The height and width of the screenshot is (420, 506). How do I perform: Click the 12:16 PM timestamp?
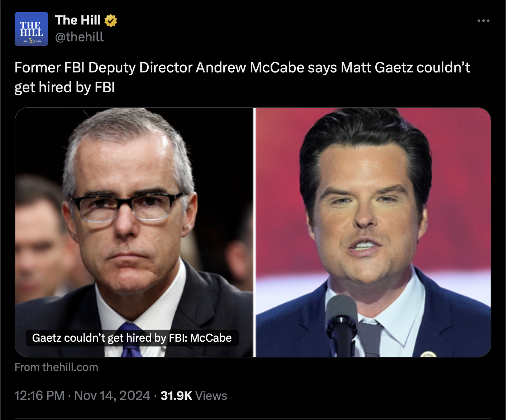pos(40,395)
